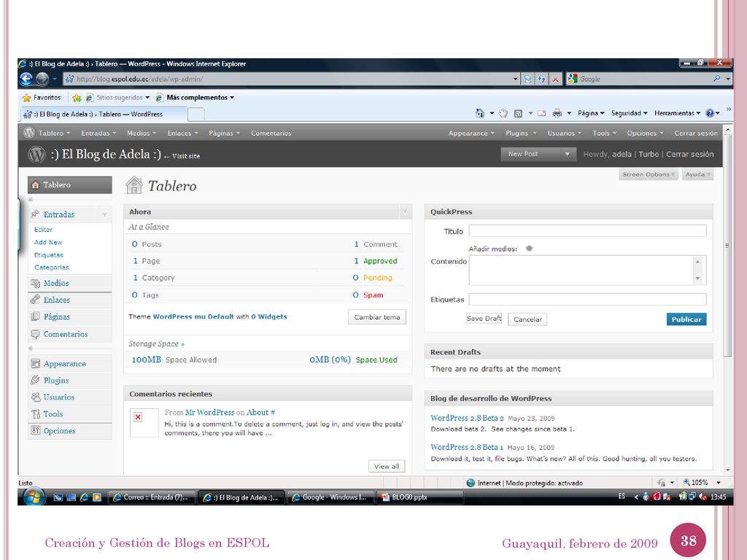Expand the New Post dropdown arrow

[568, 155]
